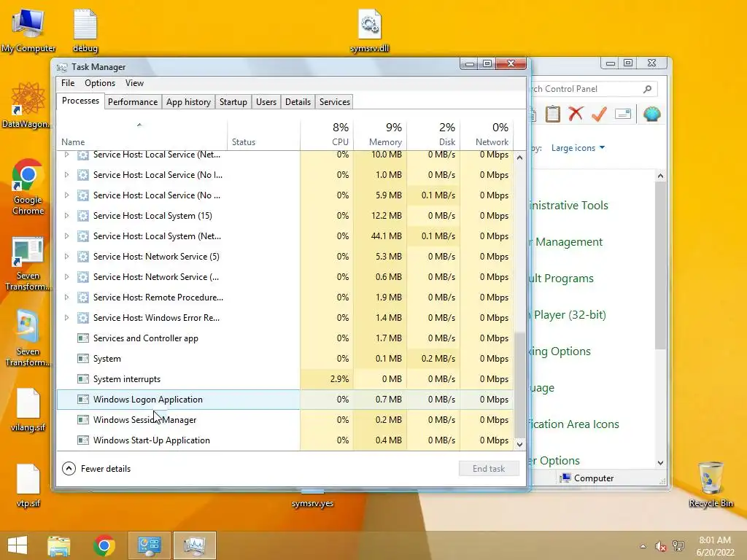Click Task Manager scrollbar down arrow
The height and width of the screenshot is (560, 747).
point(519,444)
